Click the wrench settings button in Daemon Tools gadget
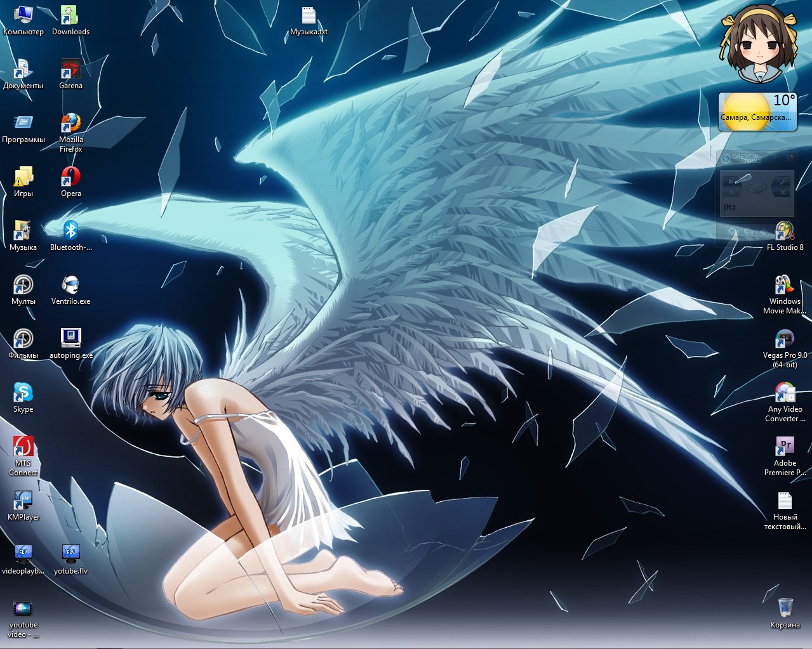The image size is (812, 649). [783, 181]
